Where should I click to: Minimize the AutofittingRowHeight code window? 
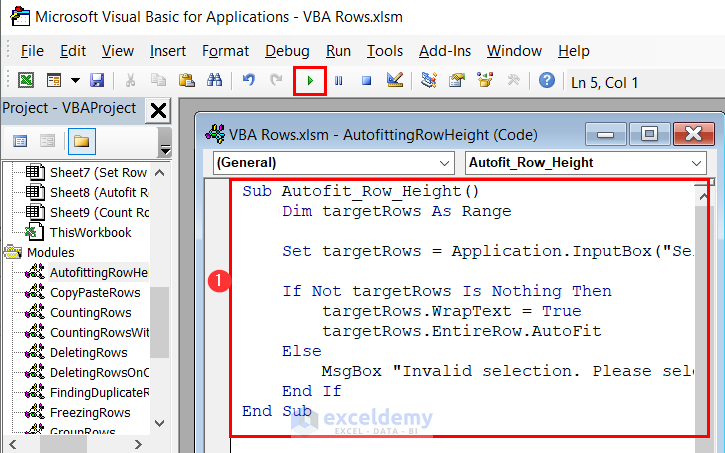coord(605,135)
